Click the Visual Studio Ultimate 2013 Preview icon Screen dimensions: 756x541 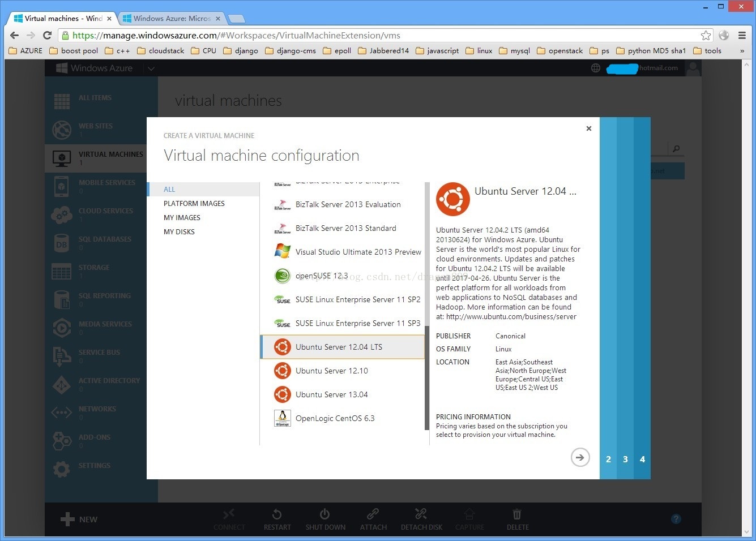click(x=282, y=251)
